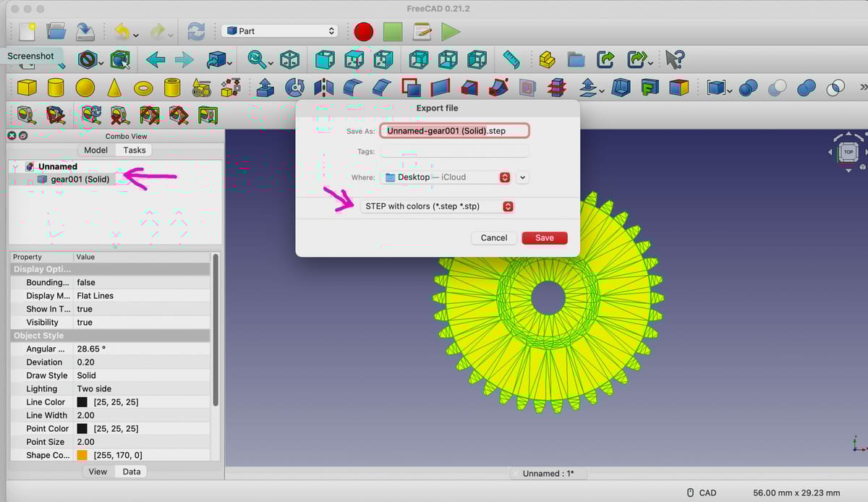Cancel the Export file dialog
The width and height of the screenshot is (868, 502).
[x=494, y=237]
